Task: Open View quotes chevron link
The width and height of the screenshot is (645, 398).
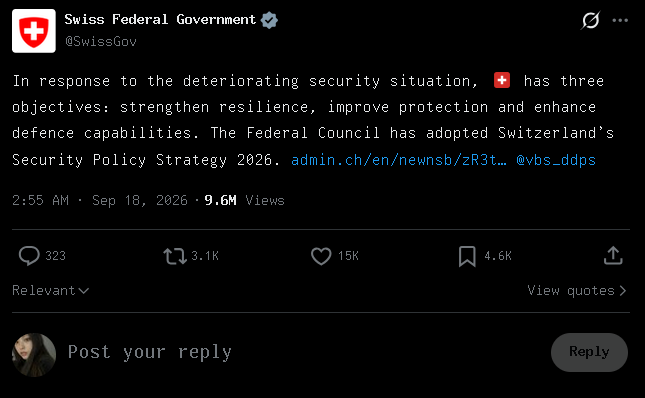Action: coord(577,291)
